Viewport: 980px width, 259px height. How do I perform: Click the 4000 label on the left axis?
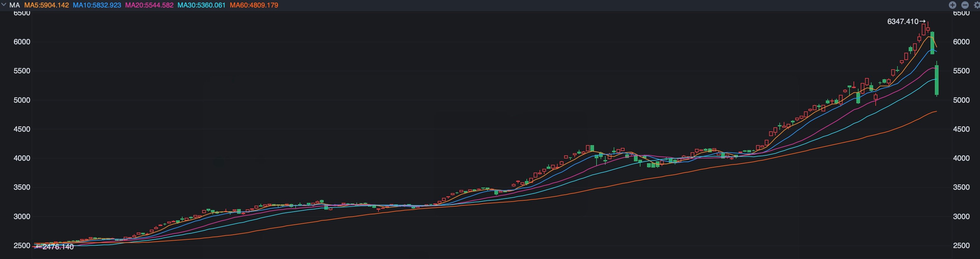tap(22, 158)
